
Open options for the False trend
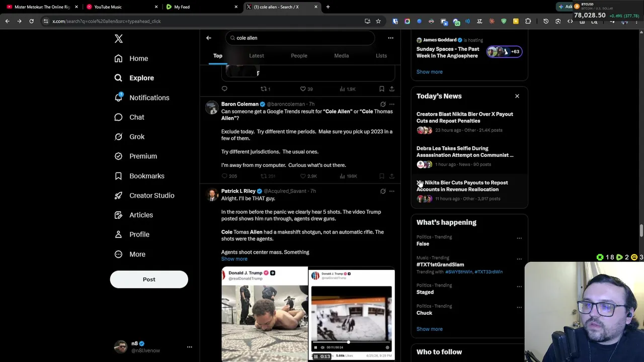(x=519, y=238)
